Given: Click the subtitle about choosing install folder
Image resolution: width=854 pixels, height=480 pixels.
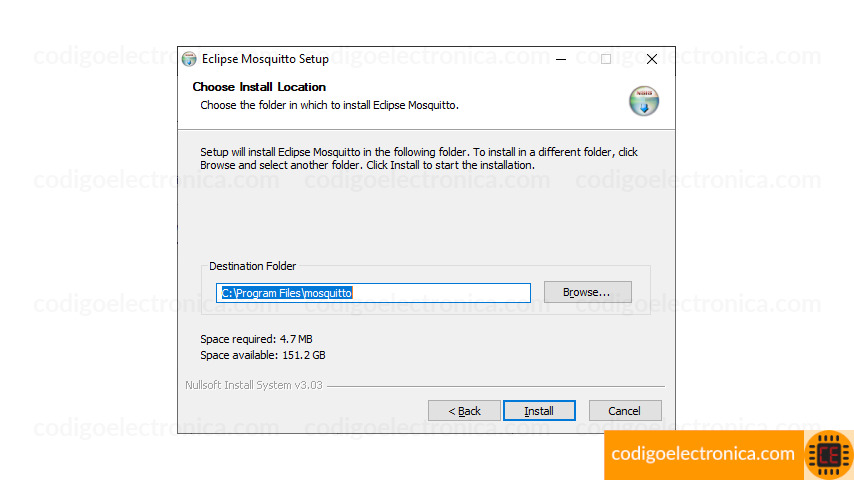Looking at the screenshot, I should [x=330, y=105].
